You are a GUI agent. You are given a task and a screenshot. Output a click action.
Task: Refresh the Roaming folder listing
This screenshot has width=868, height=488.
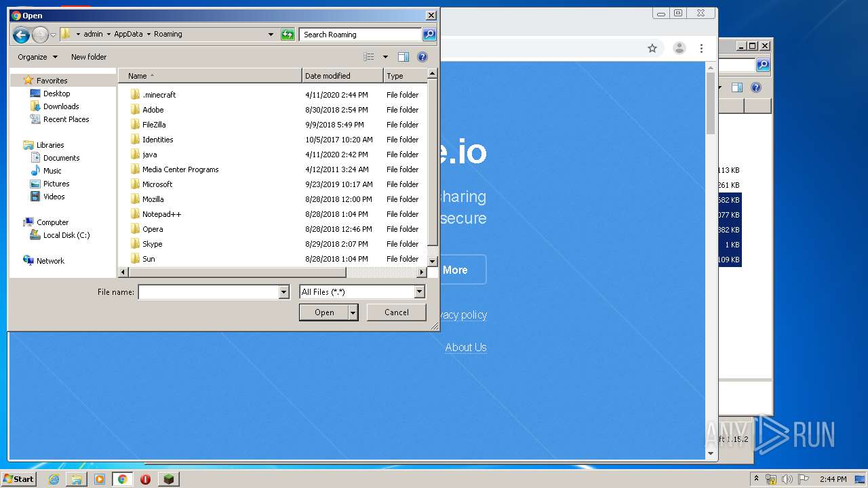tap(288, 35)
